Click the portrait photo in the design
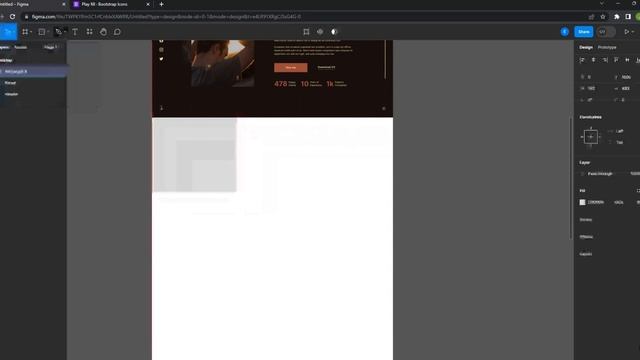This screenshot has width=640, height=360. (x=223, y=63)
